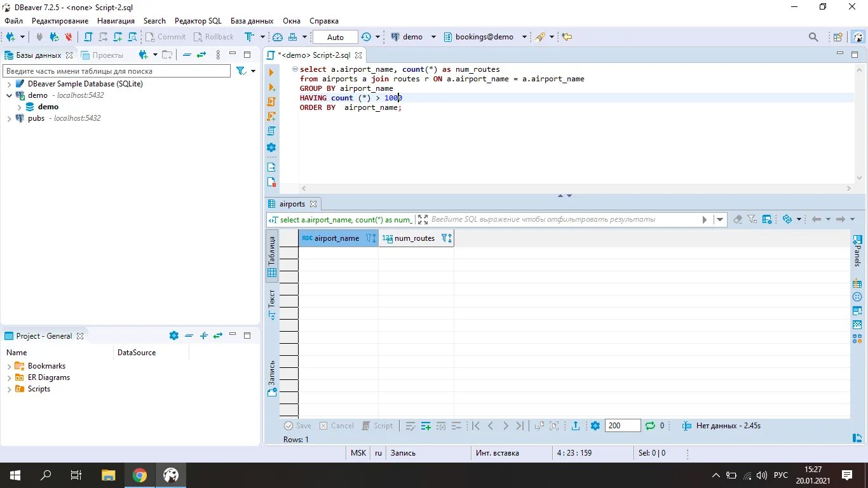868x488 pixels.
Task: Click the airport_name column header
Action: [338, 238]
